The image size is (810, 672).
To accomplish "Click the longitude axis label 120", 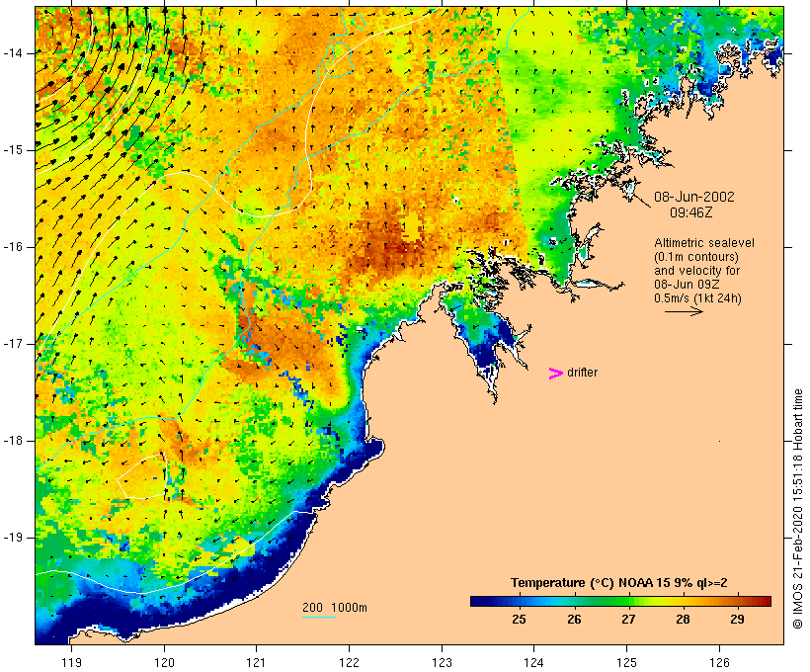I will point(164,662).
